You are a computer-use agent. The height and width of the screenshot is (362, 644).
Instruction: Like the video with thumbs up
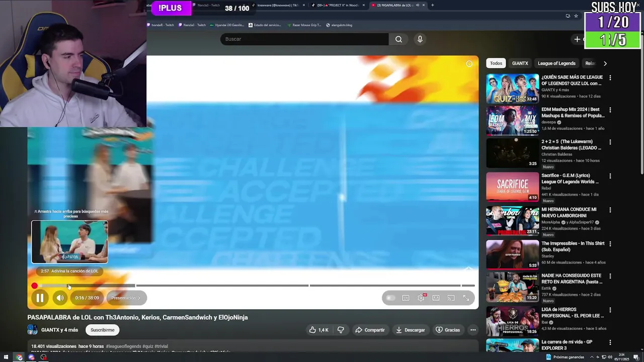point(318,330)
